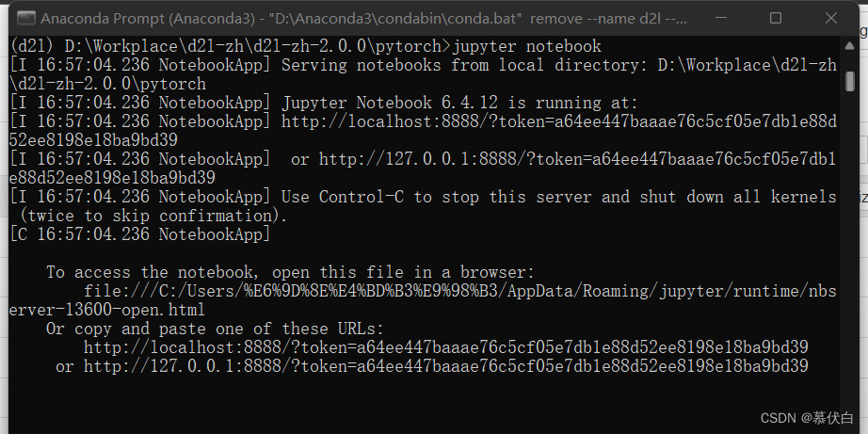Close the Anaconda Prompt window
Image resolution: width=868 pixels, height=434 pixels.
tap(831, 18)
